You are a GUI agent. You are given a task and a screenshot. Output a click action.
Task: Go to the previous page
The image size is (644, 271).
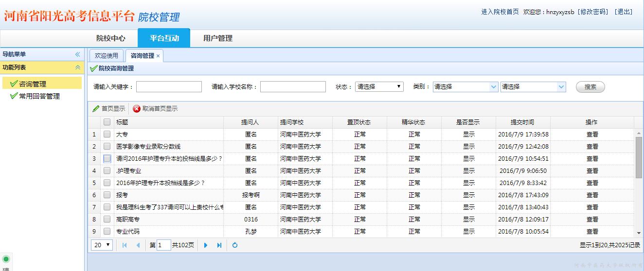138,245
